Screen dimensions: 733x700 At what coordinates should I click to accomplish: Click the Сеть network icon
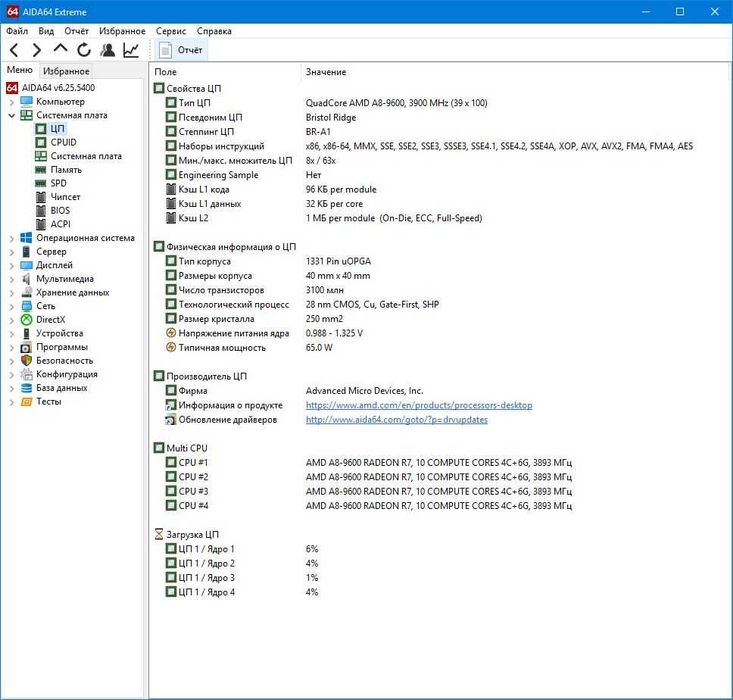point(27,306)
